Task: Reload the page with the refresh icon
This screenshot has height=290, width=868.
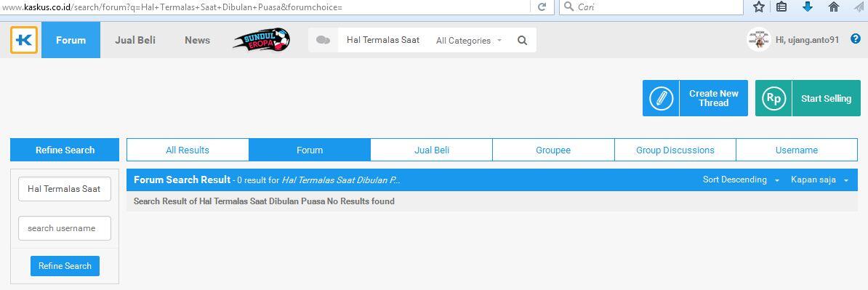Action: [x=542, y=7]
